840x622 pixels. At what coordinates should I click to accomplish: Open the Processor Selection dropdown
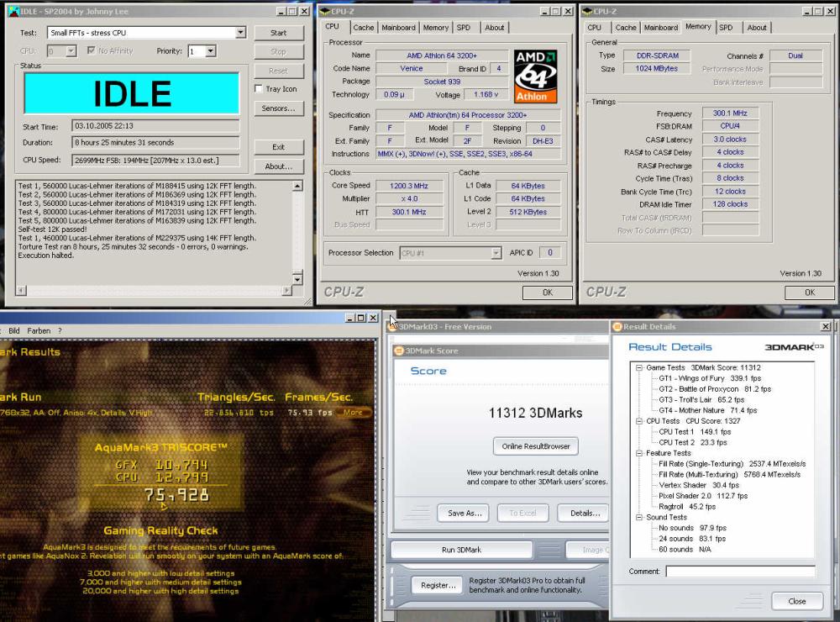click(496, 253)
